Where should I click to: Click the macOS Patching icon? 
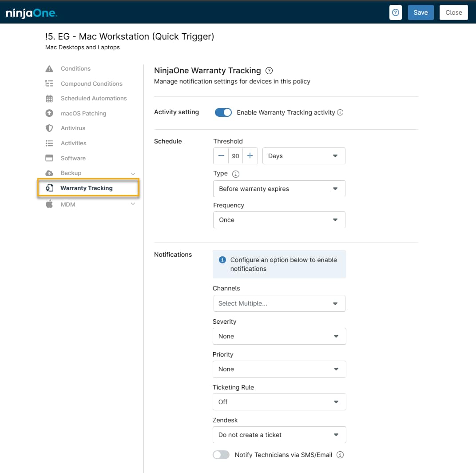[49, 113]
